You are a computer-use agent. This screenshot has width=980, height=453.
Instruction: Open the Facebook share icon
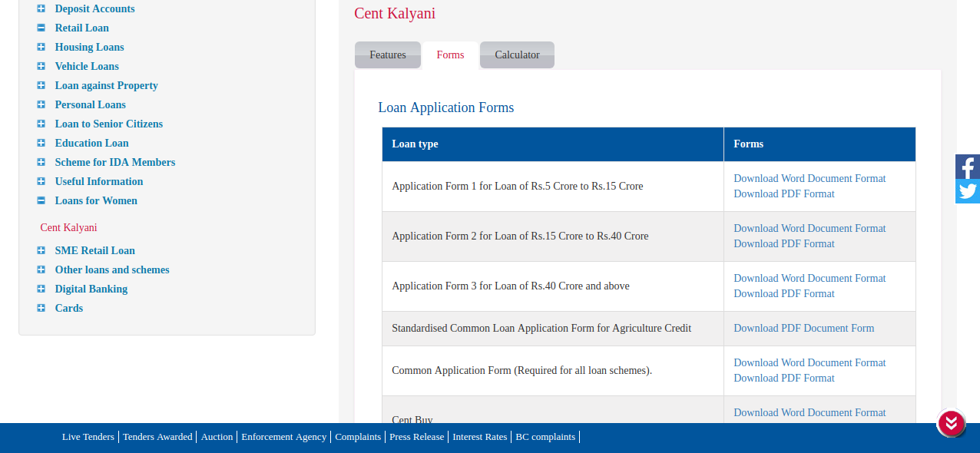click(x=967, y=167)
